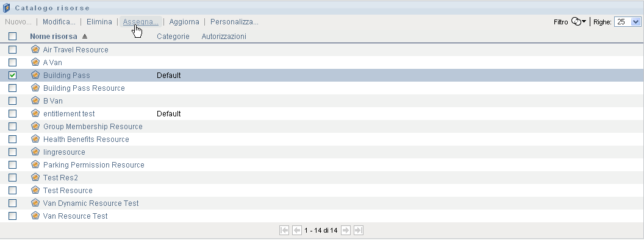Screen dimensions: 644x240
Task: Tick the select-all checkbox in header row
Action: click(13, 36)
